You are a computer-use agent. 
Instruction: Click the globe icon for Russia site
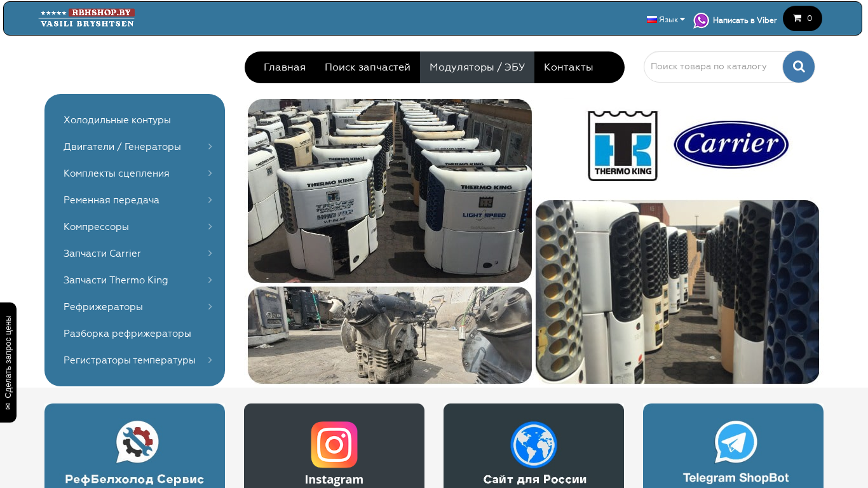534,445
